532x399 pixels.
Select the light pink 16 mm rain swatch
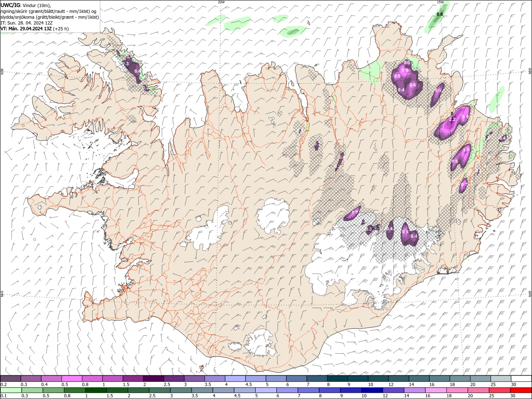click(x=436, y=390)
